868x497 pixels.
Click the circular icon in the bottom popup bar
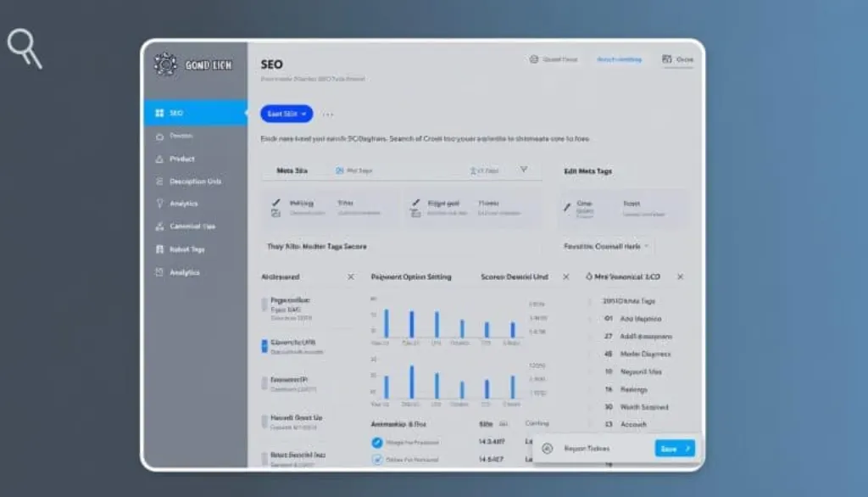coord(547,449)
